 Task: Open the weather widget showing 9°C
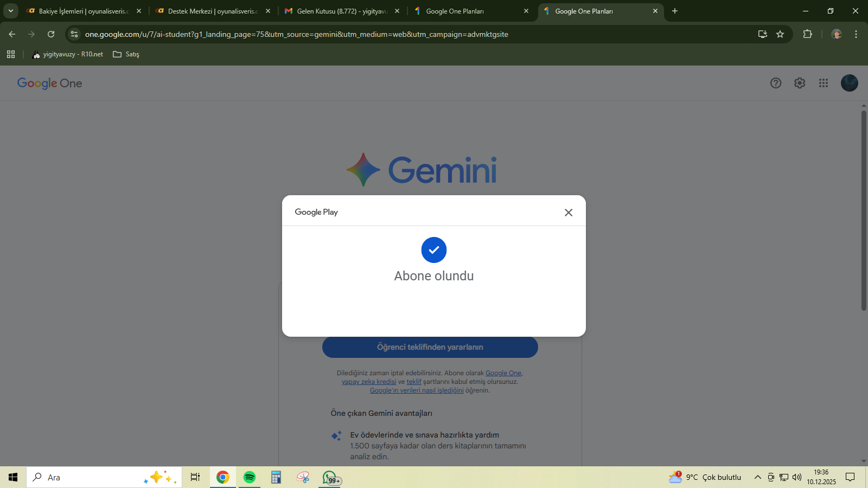(x=705, y=477)
